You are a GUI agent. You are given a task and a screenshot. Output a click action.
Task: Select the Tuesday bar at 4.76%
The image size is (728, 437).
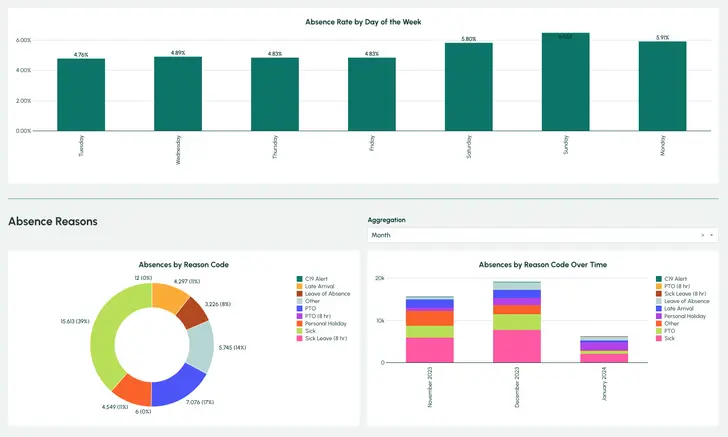point(81,95)
